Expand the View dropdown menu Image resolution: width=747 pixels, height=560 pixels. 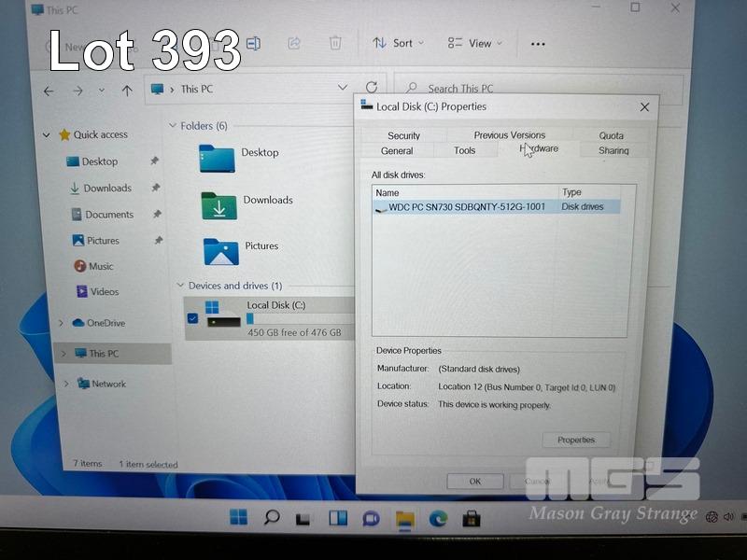coord(474,43)
